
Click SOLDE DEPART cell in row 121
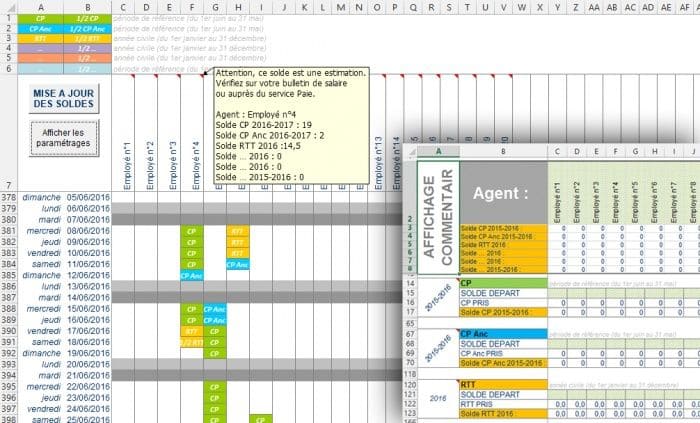click(504, 394)
